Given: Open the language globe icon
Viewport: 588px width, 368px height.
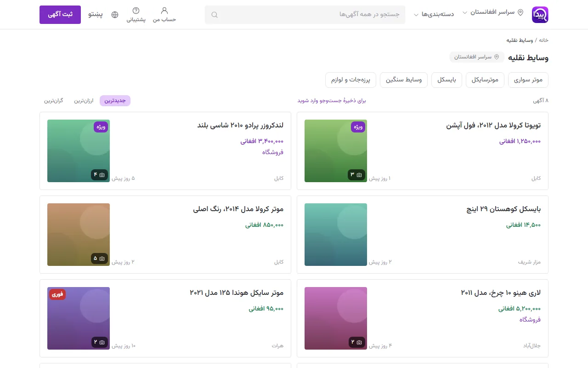Looking at the screenshot, I should coord(115,15).
